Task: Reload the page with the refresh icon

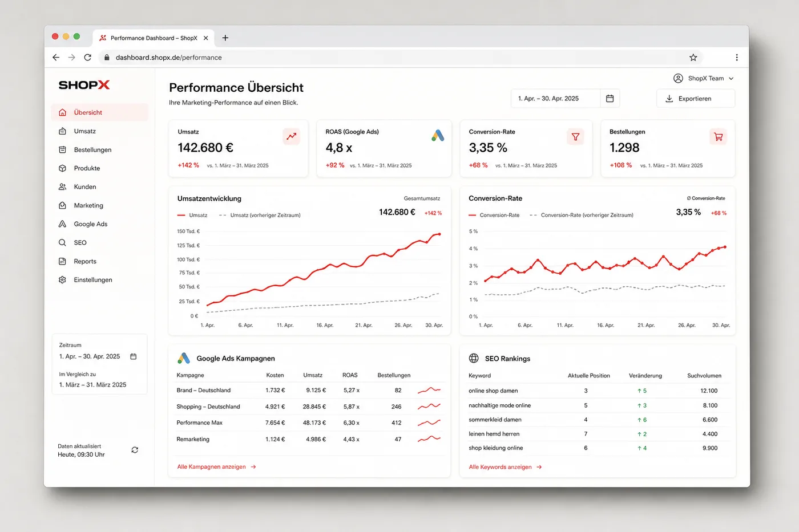Action: 87,58
